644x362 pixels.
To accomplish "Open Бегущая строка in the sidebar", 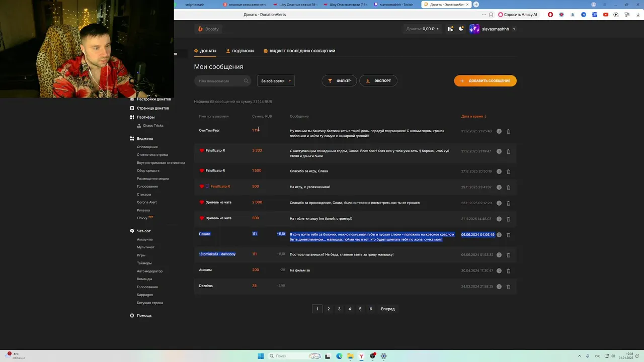I will 150,303.
